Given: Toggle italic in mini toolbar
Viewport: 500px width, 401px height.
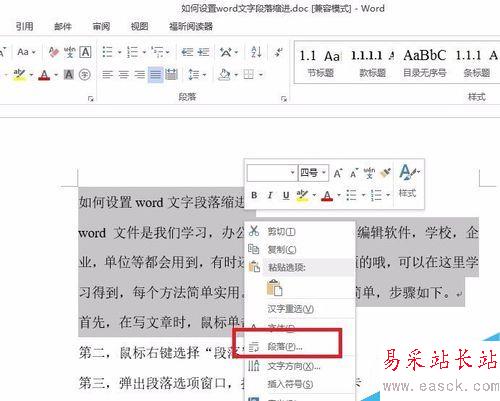Looking at the screenshot, I should pyautogui.click(x=270, y=195).
